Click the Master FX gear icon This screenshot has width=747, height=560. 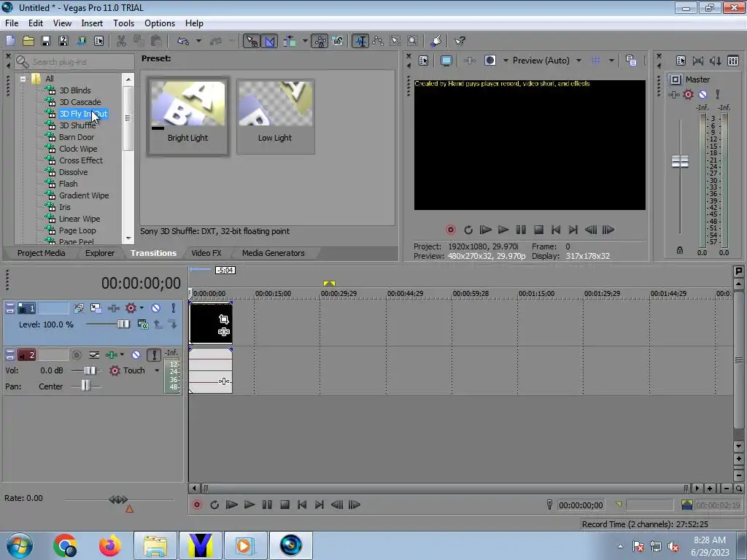point(689,94)
